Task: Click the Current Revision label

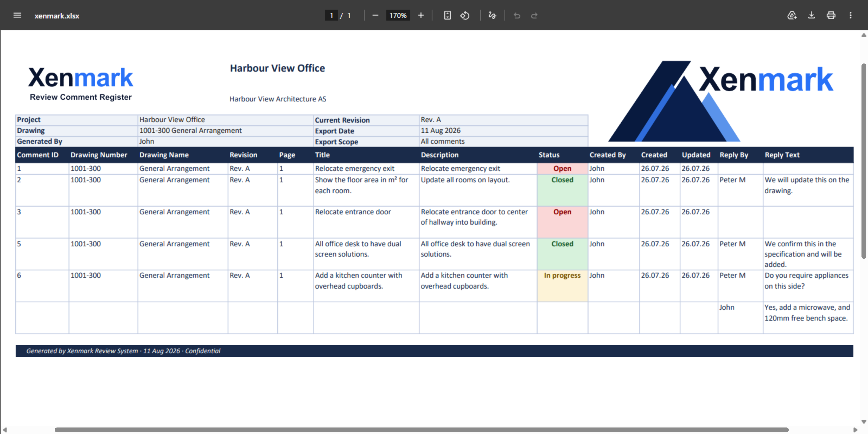Action: coord(342,120)
